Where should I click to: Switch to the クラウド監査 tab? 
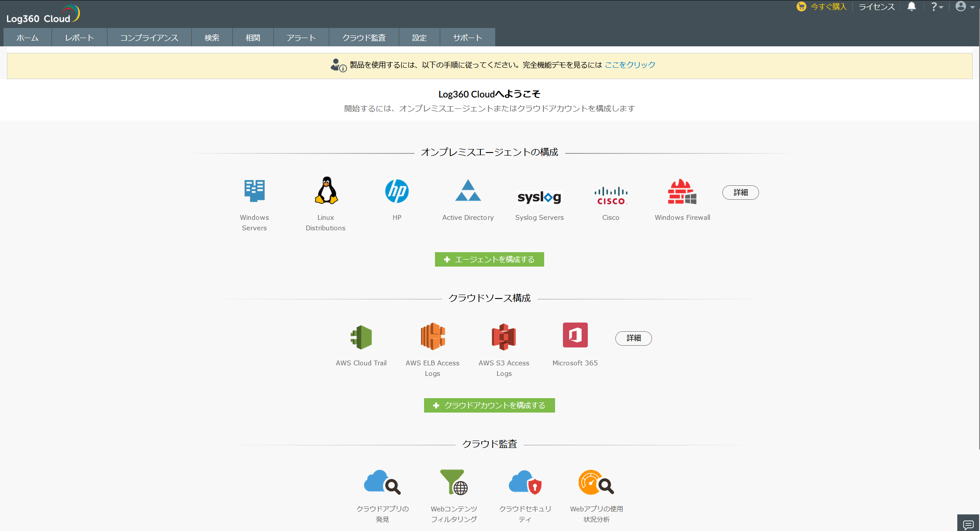coord(364,38)
